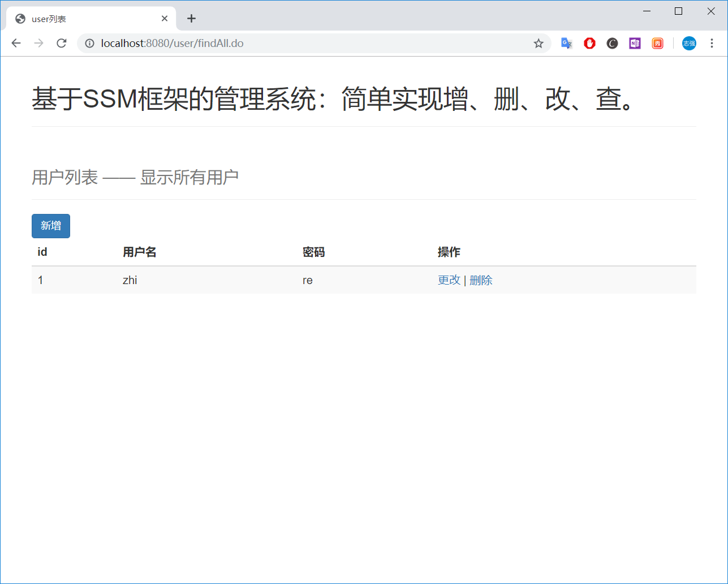The image size is (728, 584).
Task: Open the OneNote Web Clipper extension
Action: pyautogui.click(x=635, y=44)
